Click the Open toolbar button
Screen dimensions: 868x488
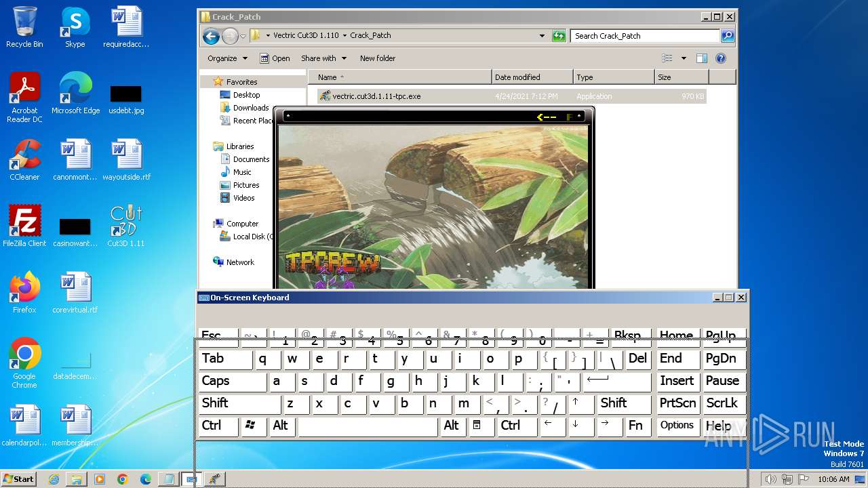(275, 58)
